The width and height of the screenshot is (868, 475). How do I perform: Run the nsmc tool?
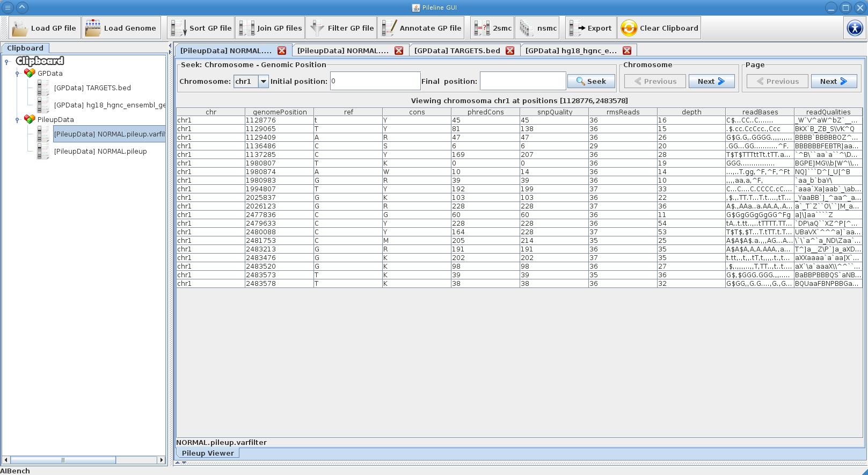coord(537,28)
